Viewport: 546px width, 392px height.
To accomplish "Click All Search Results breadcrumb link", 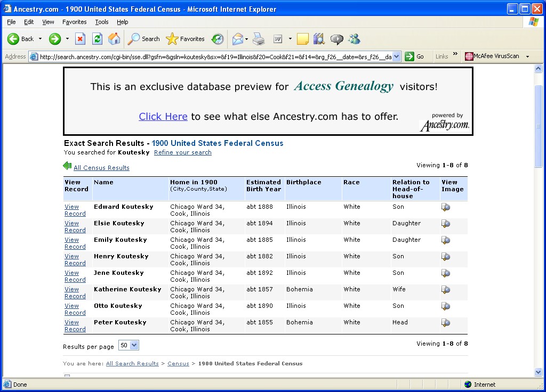I will (132, 363).
